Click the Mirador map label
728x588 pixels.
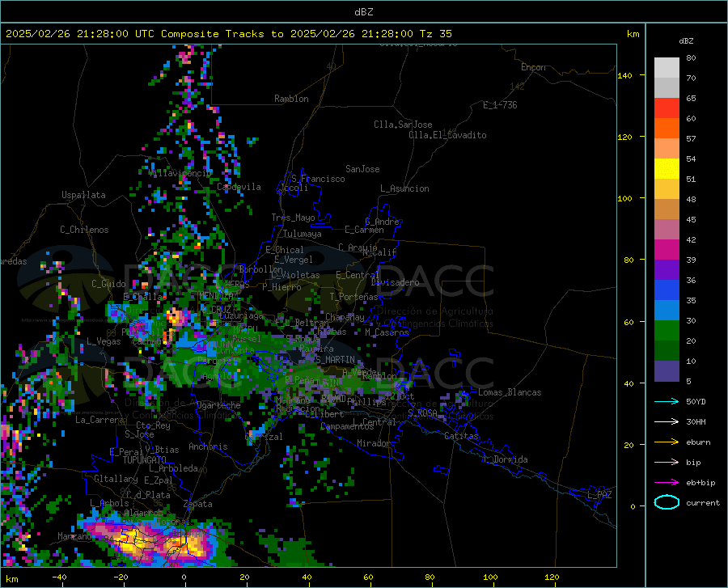tap(374, 444)
